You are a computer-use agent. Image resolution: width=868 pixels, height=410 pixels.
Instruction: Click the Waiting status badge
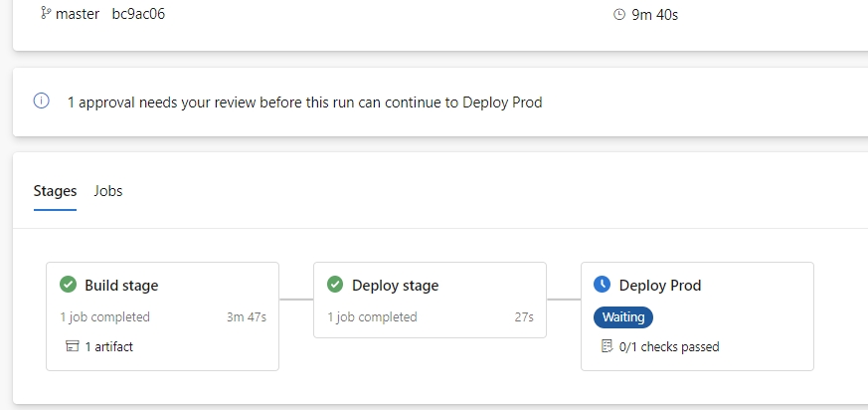tap(623, 317)
